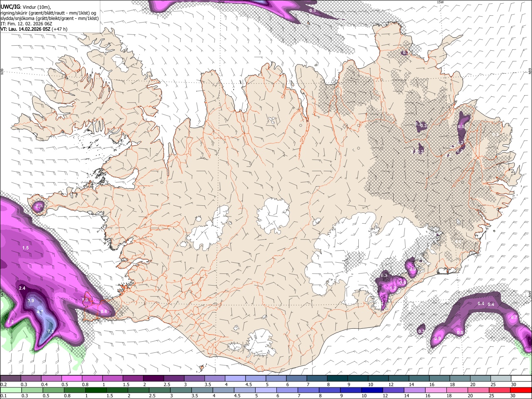Select the bright red 30 swatch in lower legend
This screenshot has height=399, width=532.
pos(521,390)
